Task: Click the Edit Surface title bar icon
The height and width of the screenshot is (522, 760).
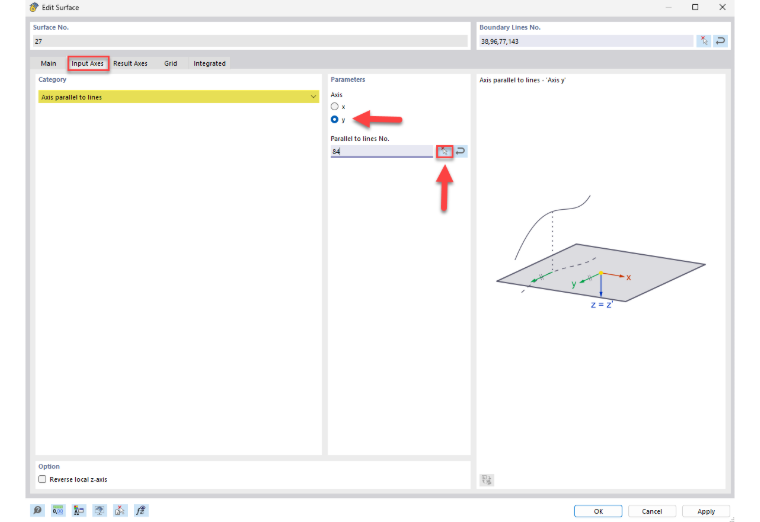Action: point(34,7)
